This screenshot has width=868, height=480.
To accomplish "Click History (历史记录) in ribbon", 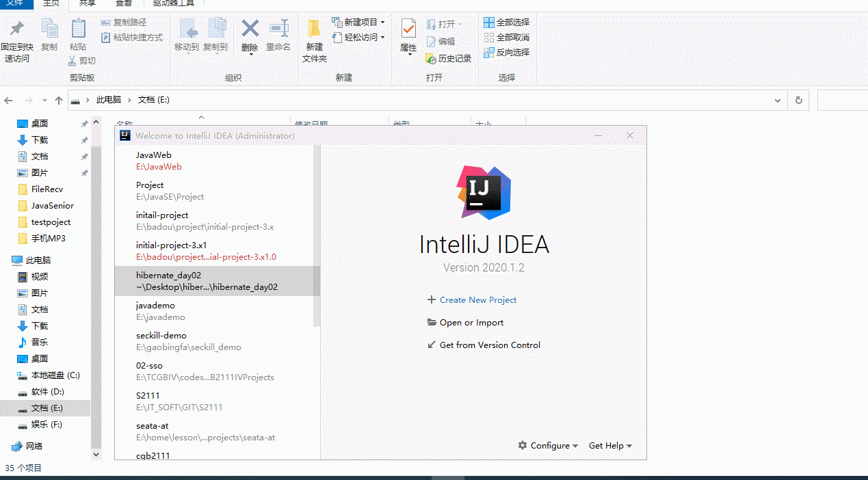I will (449, 59).
